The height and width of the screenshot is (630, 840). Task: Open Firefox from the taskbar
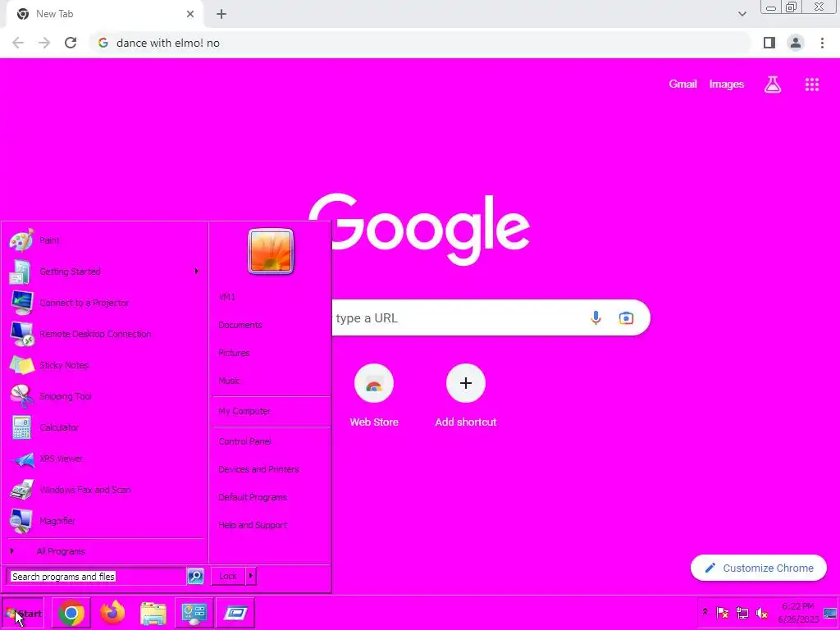click(x=112, y=613)
